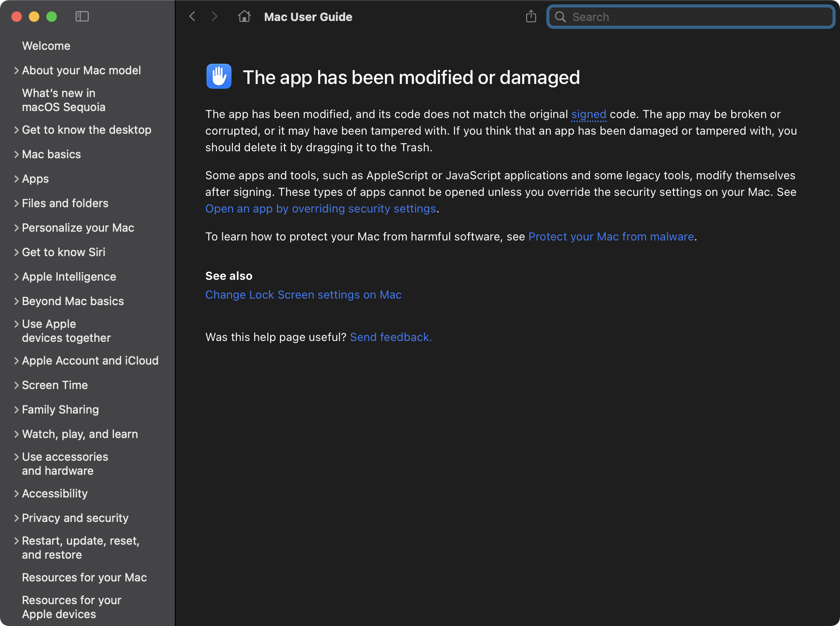
Task: Click the Send feedback link
Action: point(391,337)
